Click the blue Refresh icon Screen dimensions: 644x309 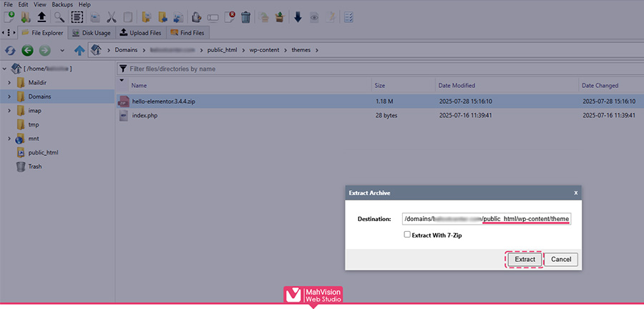tap(10, 50)
